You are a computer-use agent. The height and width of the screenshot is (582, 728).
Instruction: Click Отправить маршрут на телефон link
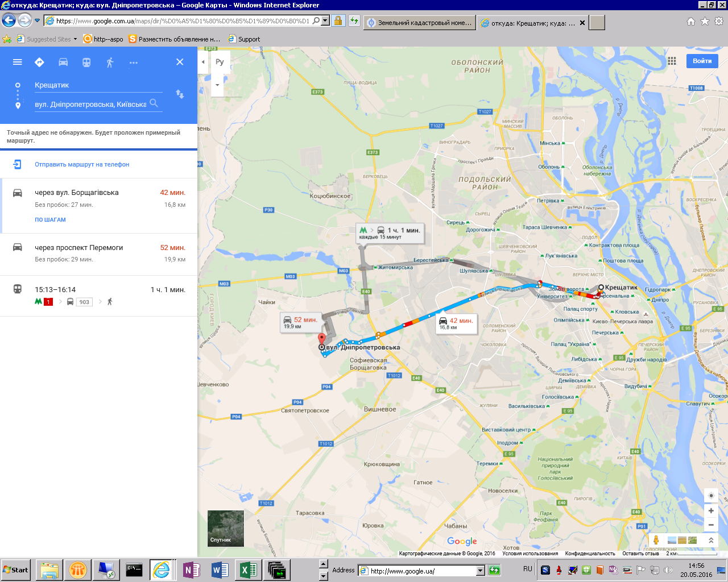pos(82,164)
